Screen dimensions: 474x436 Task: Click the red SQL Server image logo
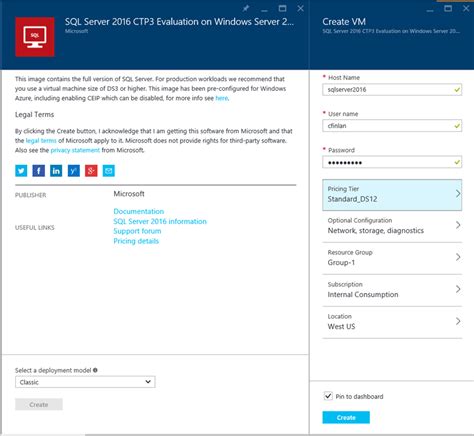point(35,37)
